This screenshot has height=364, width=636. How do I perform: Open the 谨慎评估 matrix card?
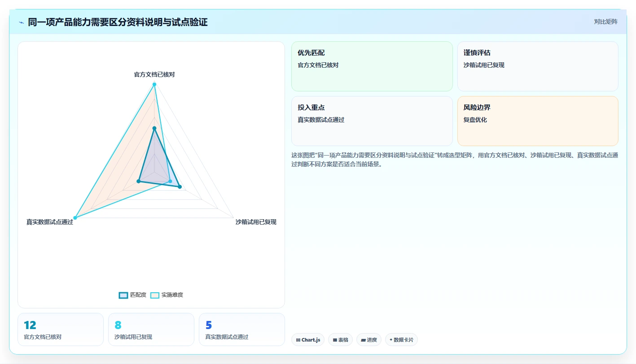coord(538,66)
